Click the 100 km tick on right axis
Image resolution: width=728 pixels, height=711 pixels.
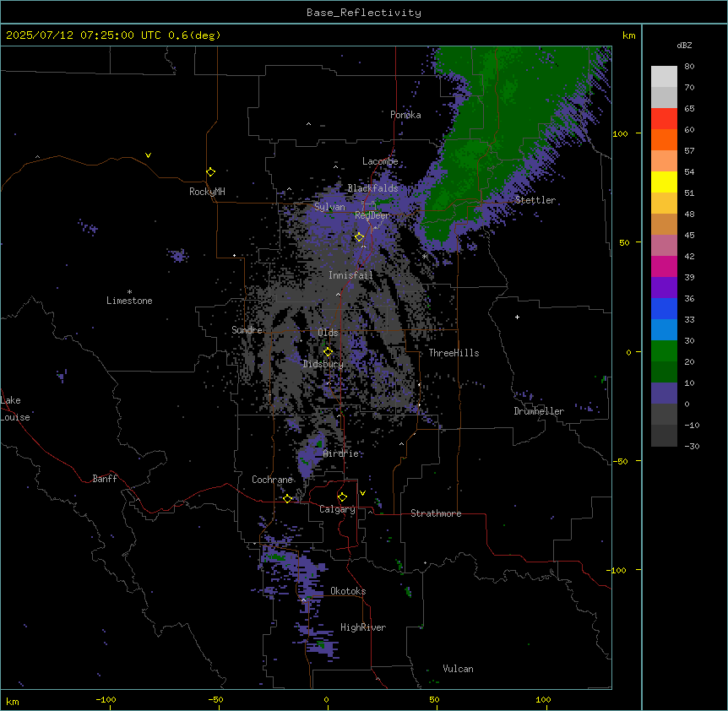[x=620, y=133]
